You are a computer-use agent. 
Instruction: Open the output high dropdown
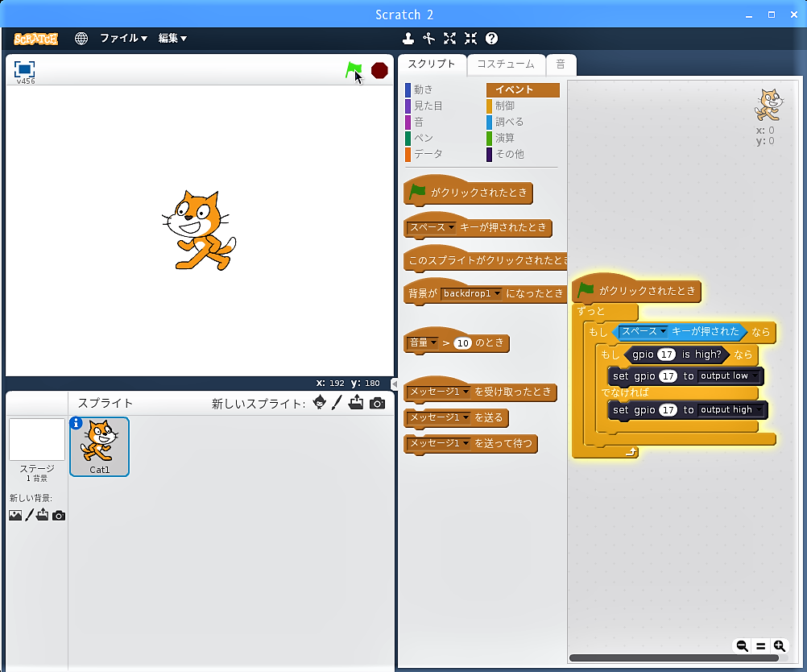click(730, 410)
